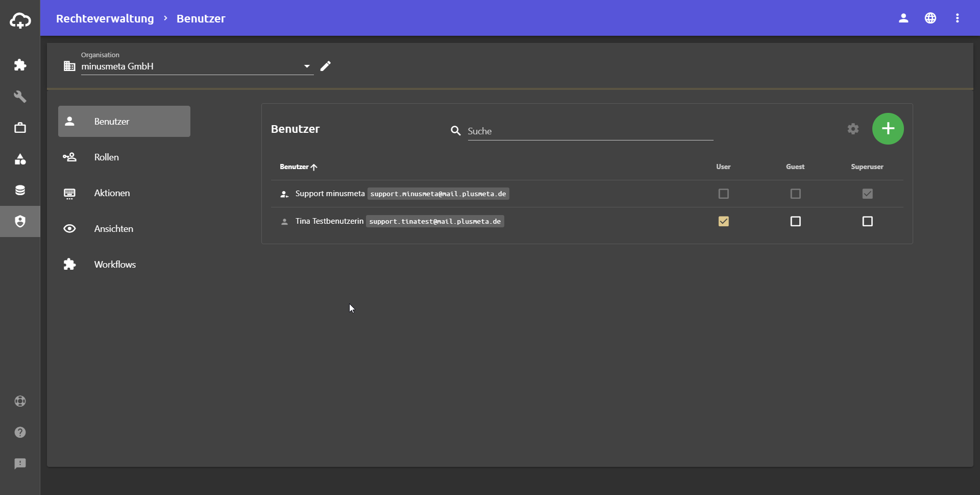
Task: Select the Benutzer menu item
Action: click(x=124, y=121)
